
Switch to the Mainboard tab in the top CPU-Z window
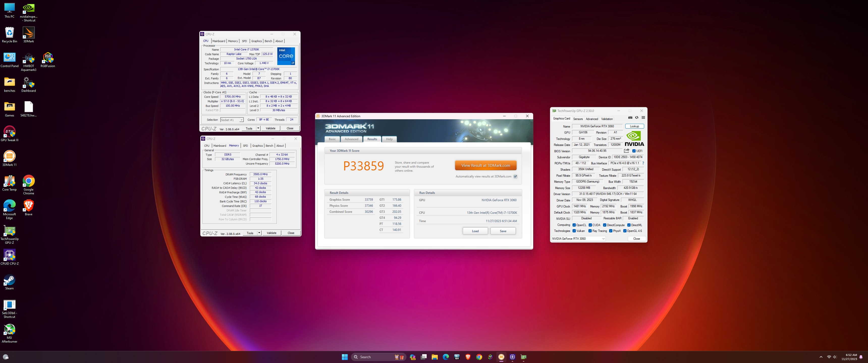219,41
